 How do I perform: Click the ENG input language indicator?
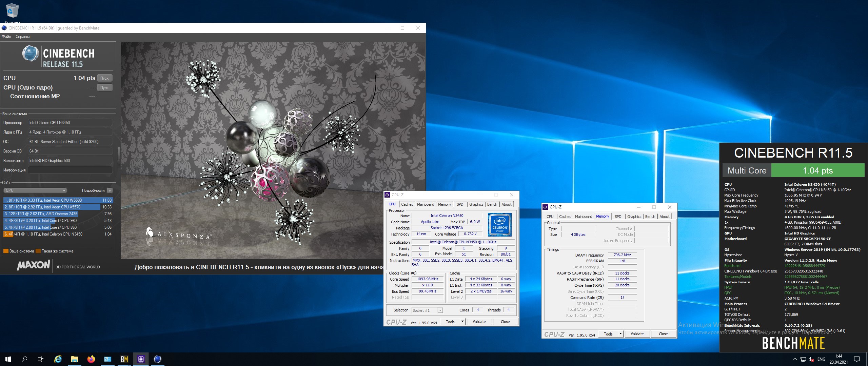coord(821,359)
